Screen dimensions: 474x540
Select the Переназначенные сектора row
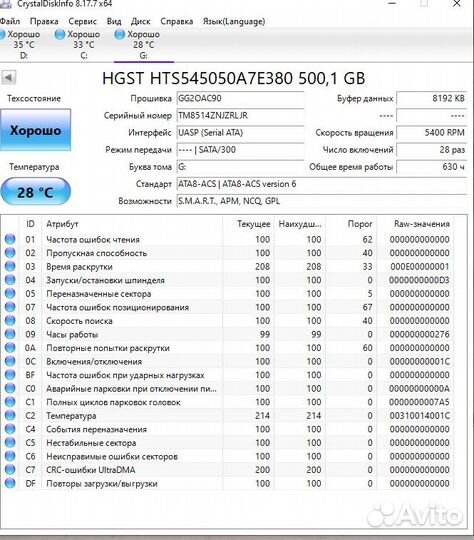(x=227, y=293)
